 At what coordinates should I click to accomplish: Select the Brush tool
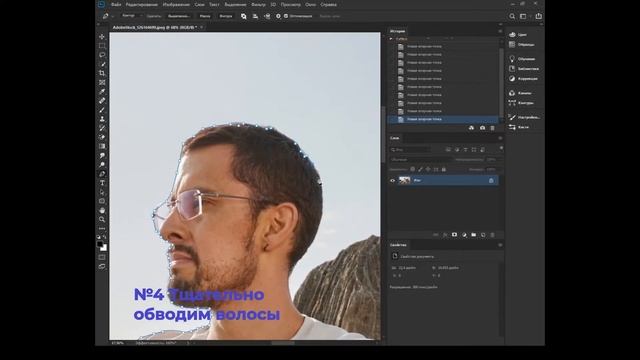click(x=102, y=110)
